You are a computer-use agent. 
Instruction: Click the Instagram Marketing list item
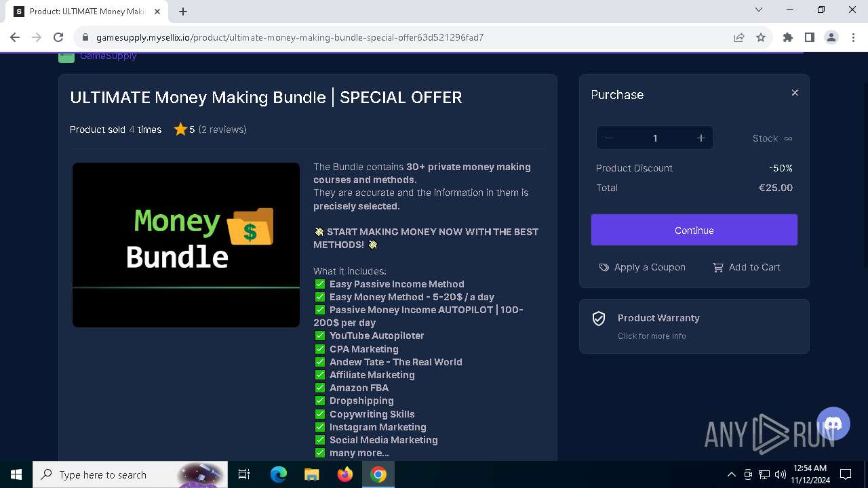(x=378, y=427)
